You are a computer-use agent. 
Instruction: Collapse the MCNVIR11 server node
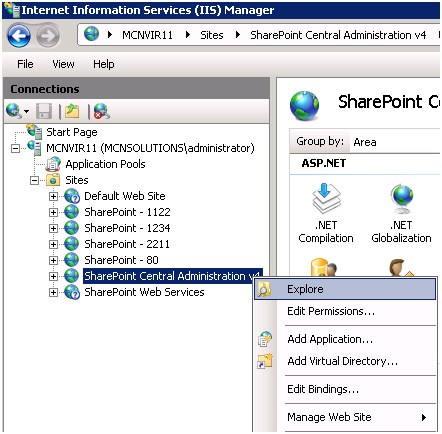[15, 148]
